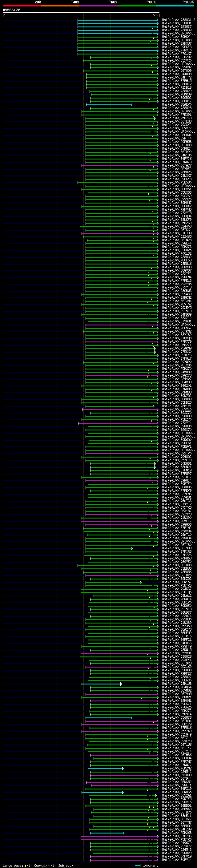The image size is (197, 868).
Task: Select the UniRef100_A9PE61 label
Action: point(177,443)
